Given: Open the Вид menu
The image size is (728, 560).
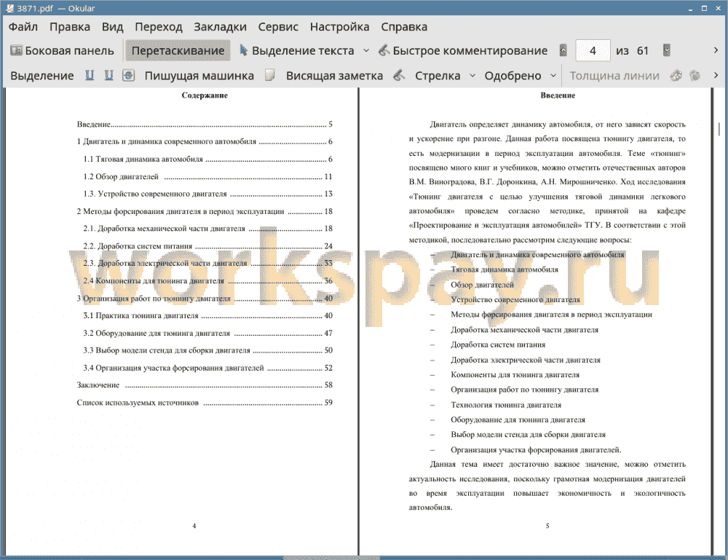Looking at the screenshot, I should [112, 27].
